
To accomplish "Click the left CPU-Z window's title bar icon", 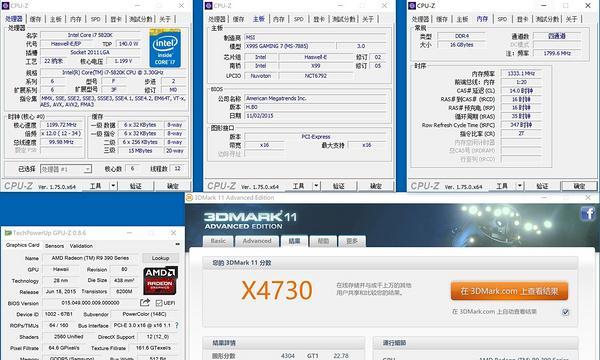I will click(5, 5).
